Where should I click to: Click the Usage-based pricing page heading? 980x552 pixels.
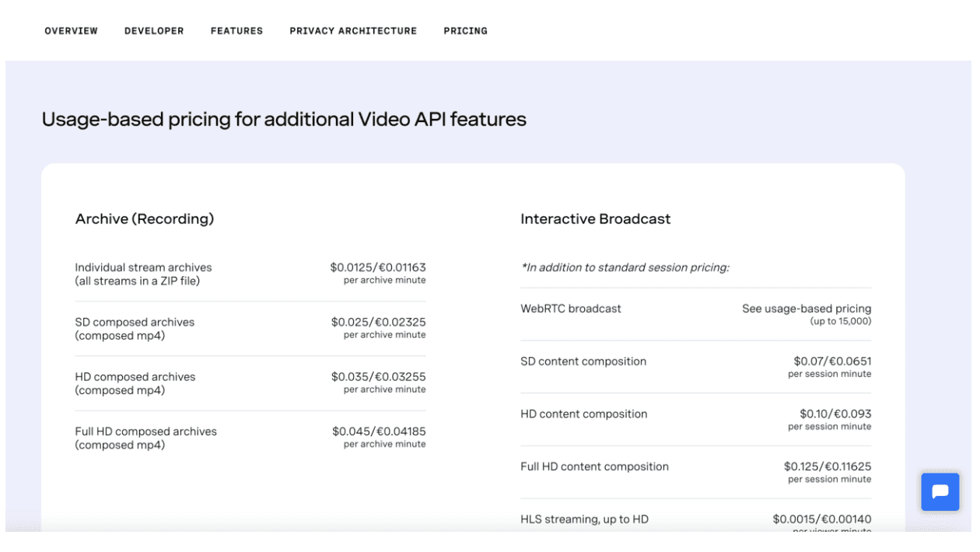[x=284, y=119]
